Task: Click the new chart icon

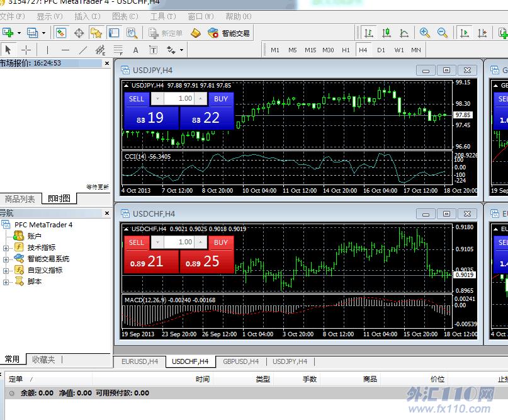Action: point(8,33)
